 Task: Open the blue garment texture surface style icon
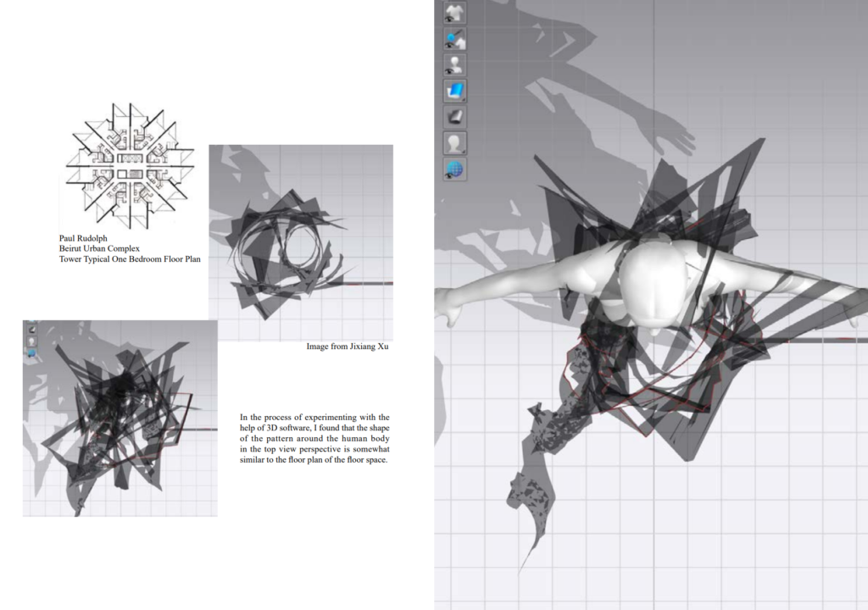pos(454,91)
